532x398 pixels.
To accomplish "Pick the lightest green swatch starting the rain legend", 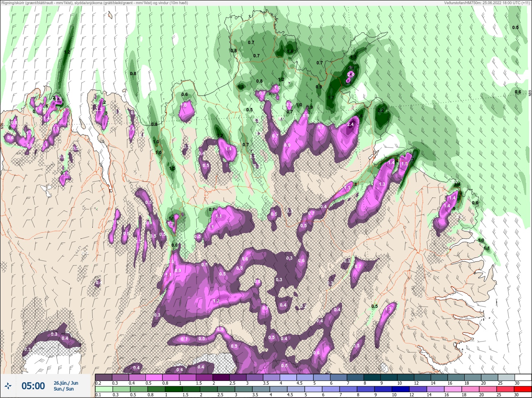I will click(x=103, y=389).
